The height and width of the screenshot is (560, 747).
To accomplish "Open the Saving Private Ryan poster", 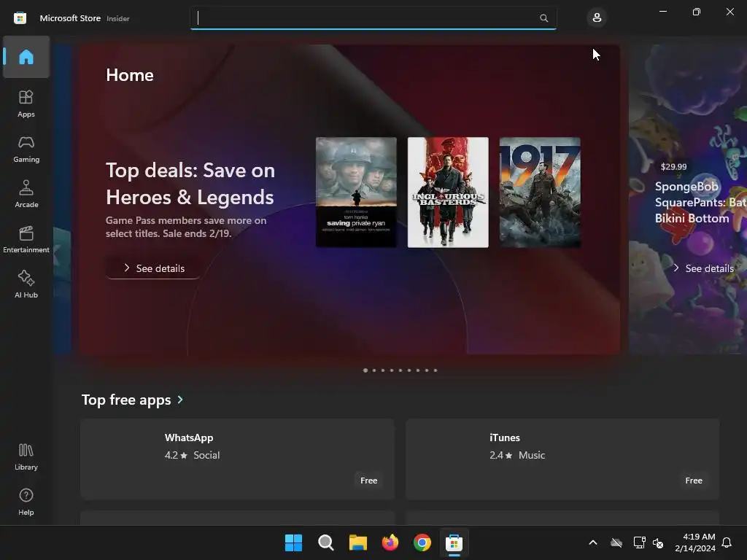I will pyautogui.click(x=356, y=192).
